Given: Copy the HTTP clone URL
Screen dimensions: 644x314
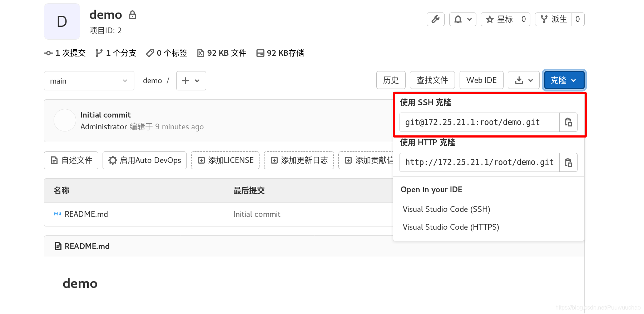Looking at the screenshot, I should [x=568, y=162].
